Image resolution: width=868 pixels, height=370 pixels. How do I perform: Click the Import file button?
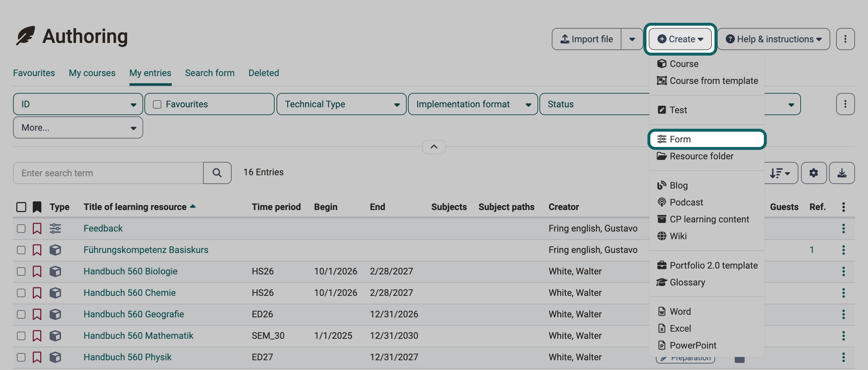coord(586,39)
